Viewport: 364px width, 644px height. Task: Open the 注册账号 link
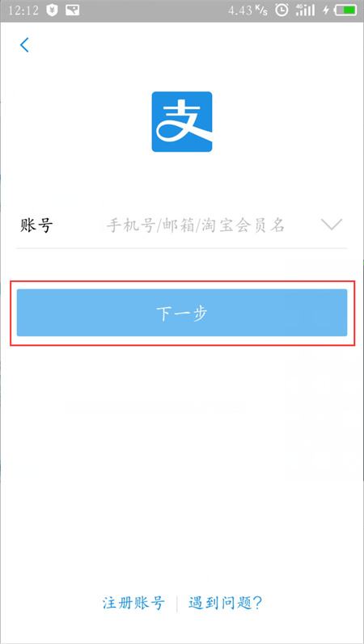(133, 603)
